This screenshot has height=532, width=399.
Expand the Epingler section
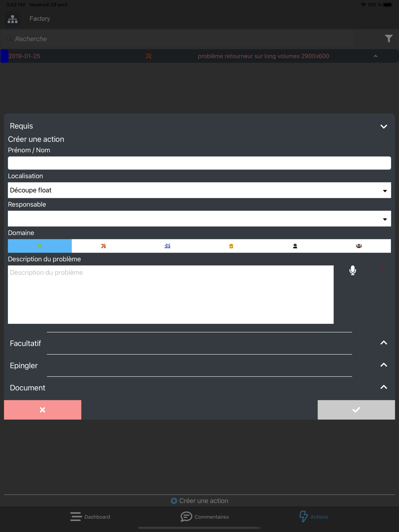click(x=384, y=365)
